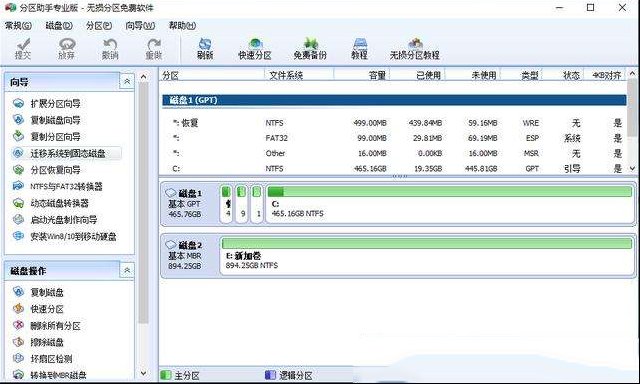
Task: Click the down arrow of partition list scrollbar
Action: click(632, 168)
